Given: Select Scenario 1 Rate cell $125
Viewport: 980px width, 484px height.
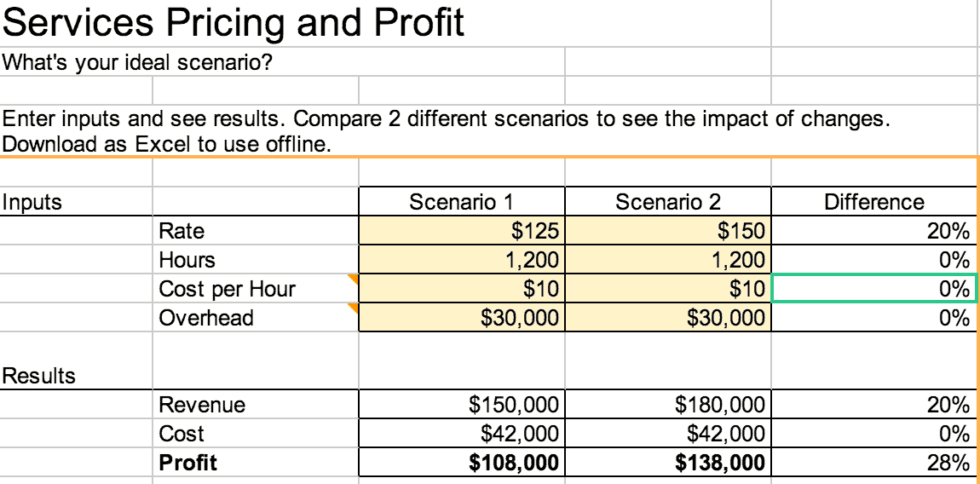Looking at the screenshot, I should click(x=462, y=231).
